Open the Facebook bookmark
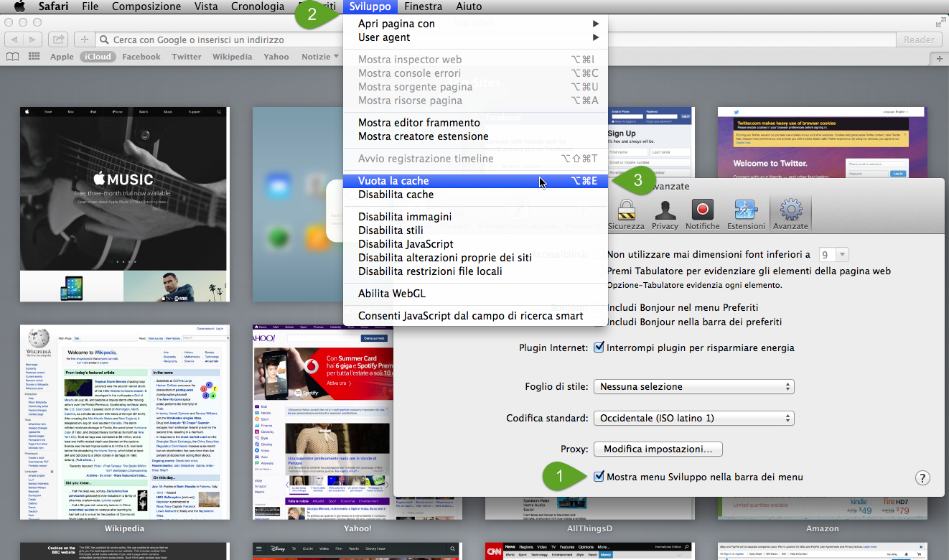The height and width of the screenshot is (560, 949). pyautogui.click(x=141, y=57)
